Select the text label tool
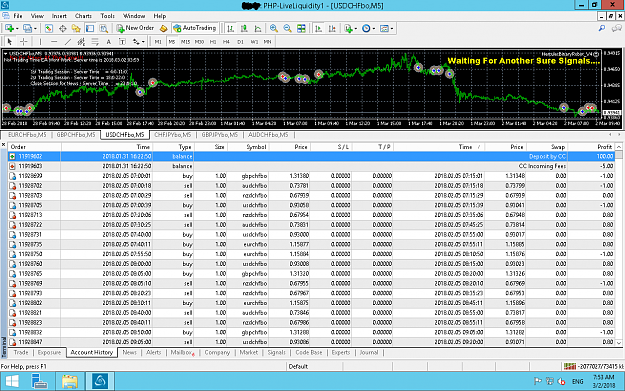 click(x=108, y=41)
